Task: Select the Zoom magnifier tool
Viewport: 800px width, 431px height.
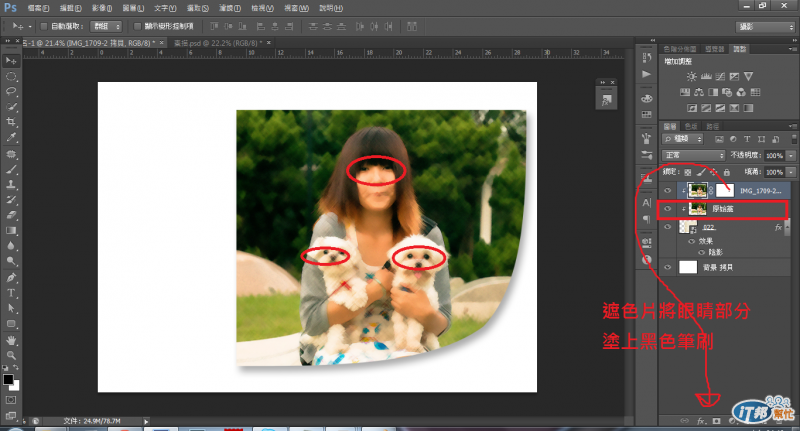Action: tap(11, 355)
